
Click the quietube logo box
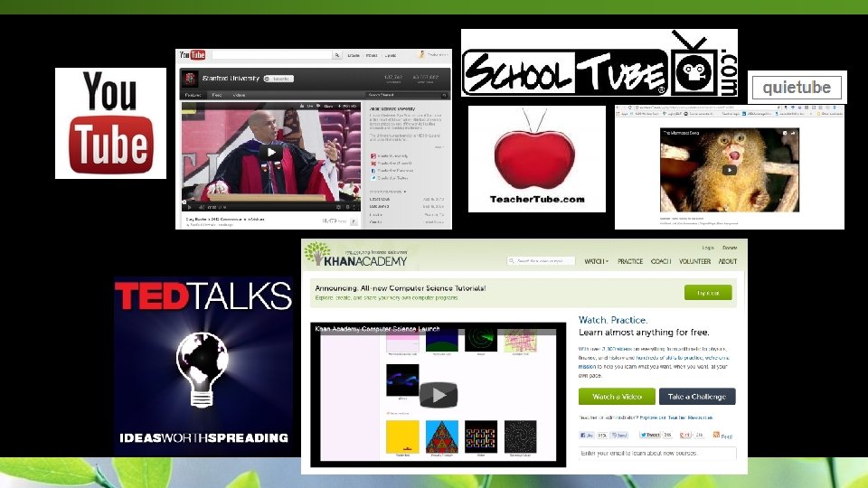tap(797, 88)
